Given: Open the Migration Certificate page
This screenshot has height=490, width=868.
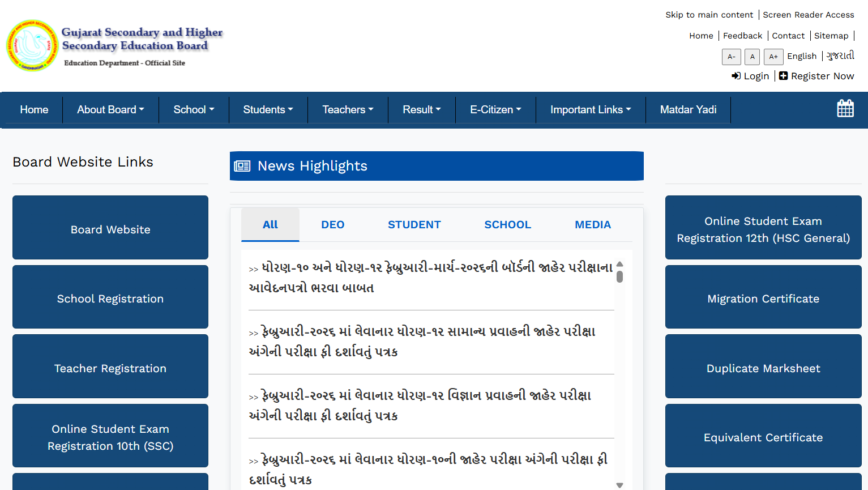Looking at the screenshot, I should pyautogui.click(x=763, y=298).
